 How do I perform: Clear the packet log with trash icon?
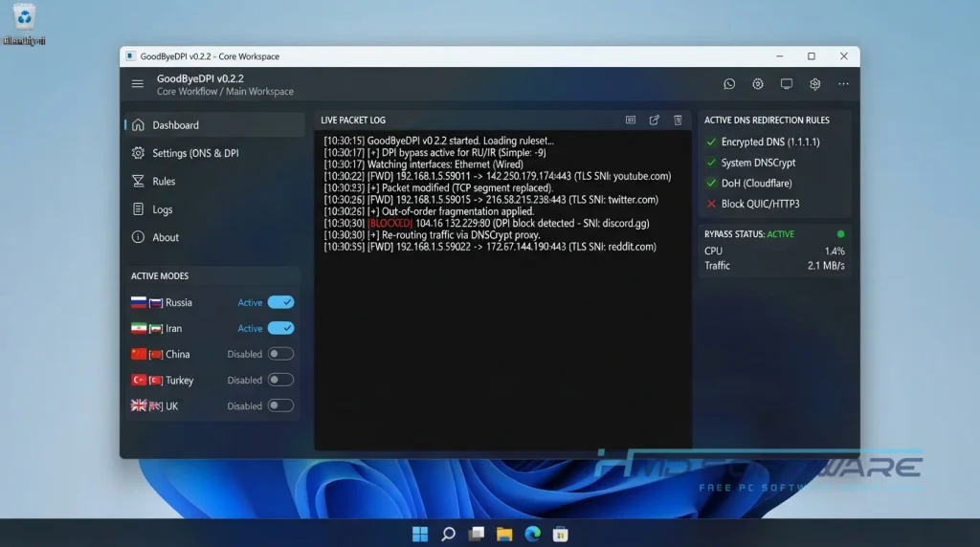pos(678,120)
